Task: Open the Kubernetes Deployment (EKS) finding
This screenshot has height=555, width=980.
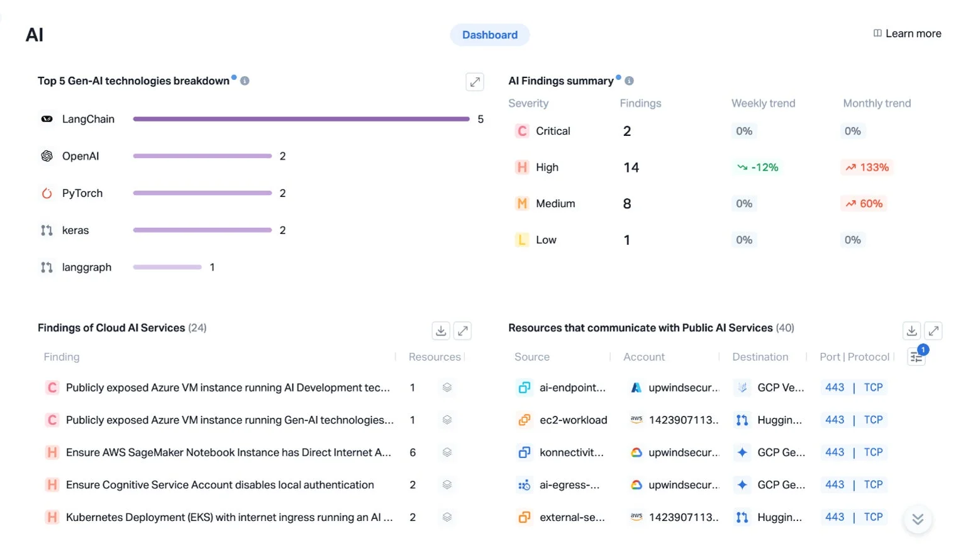Action: [x=230, y=517]
